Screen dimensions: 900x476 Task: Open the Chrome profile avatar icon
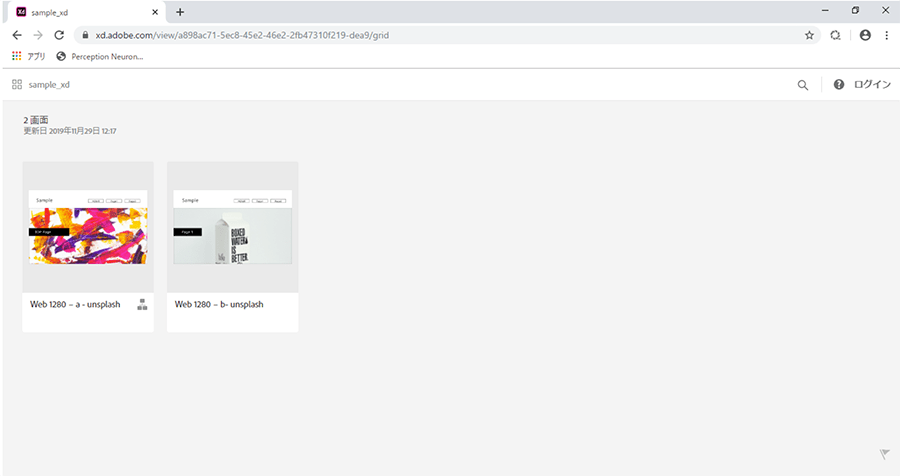tap(865, 35)
